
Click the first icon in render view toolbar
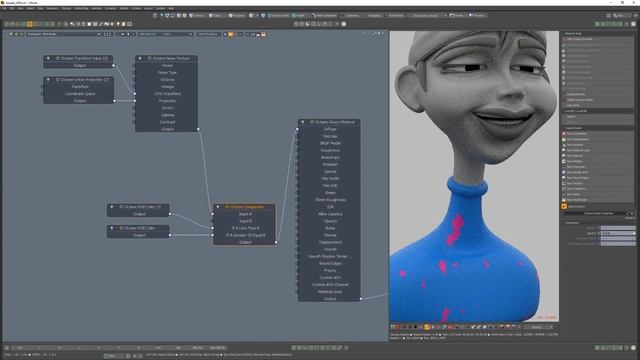pyautogui.click(x=393, y=327)
